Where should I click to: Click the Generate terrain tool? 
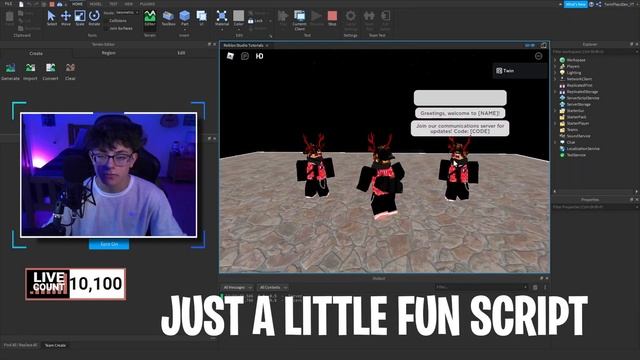click(x=10, y=71)
